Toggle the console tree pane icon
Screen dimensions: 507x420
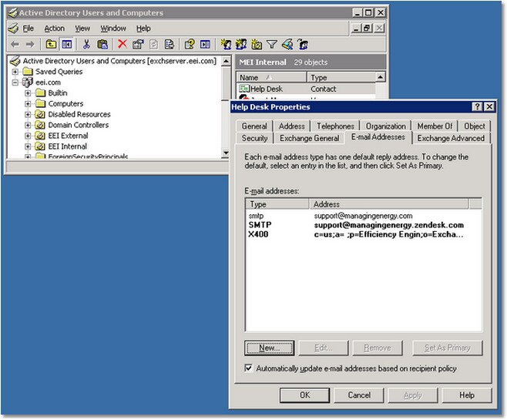point(67,44)
